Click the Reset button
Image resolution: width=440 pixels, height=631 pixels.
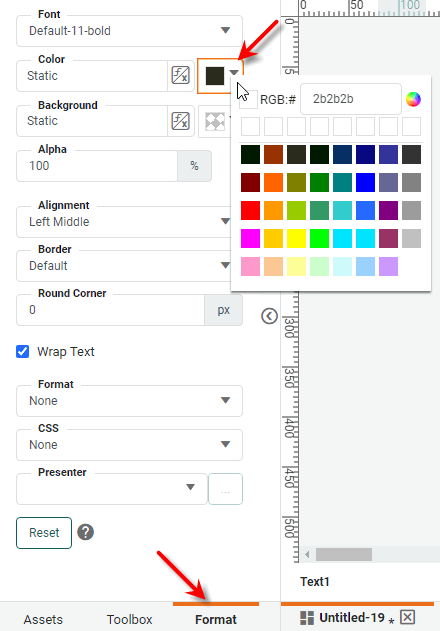coord(44,532)
